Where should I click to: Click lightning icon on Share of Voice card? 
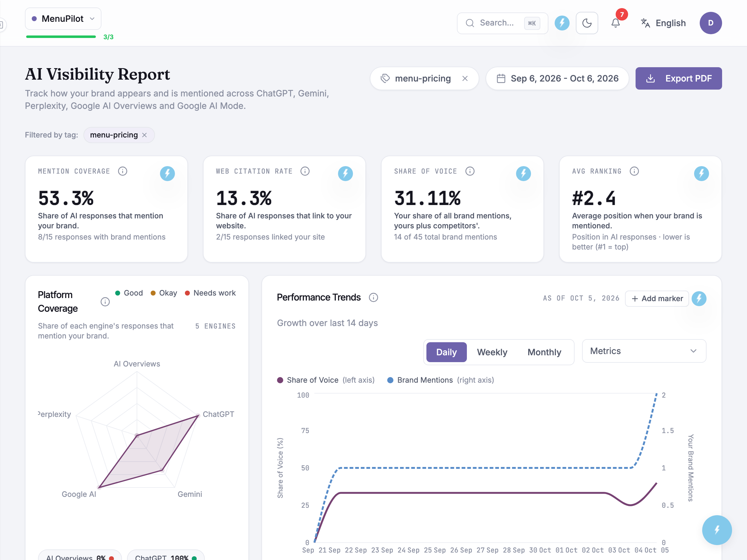523,174
